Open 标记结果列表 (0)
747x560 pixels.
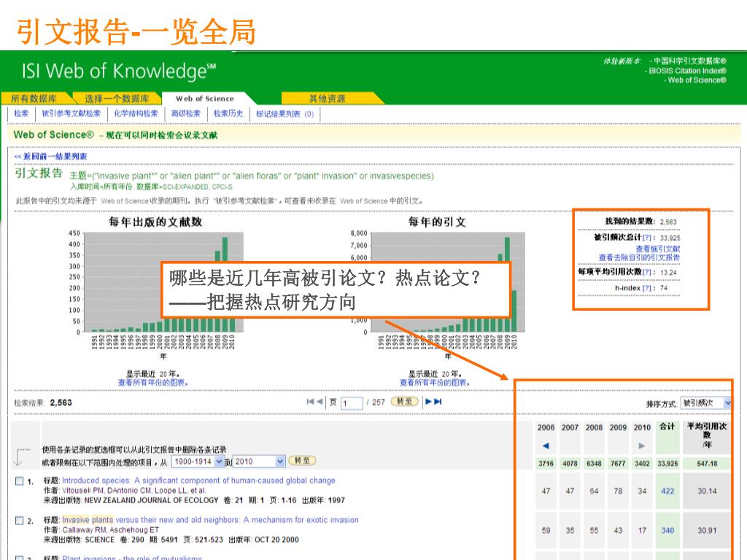click(x=285, y=114)
